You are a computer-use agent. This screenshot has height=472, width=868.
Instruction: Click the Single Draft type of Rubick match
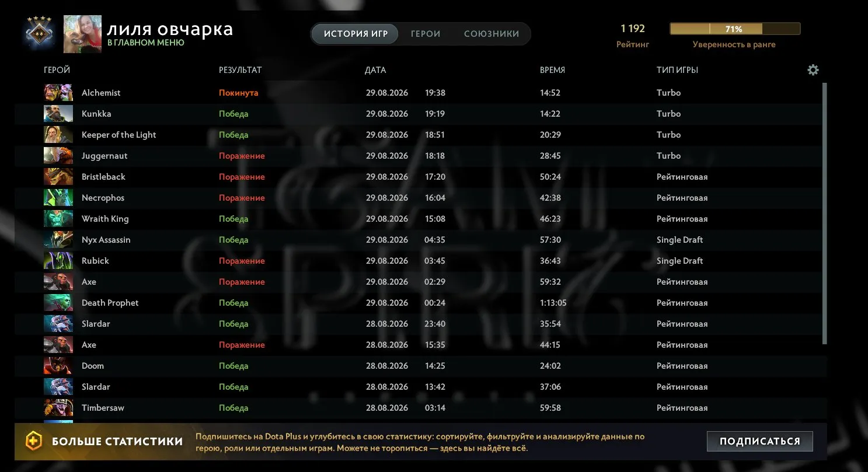coord(679,261)
